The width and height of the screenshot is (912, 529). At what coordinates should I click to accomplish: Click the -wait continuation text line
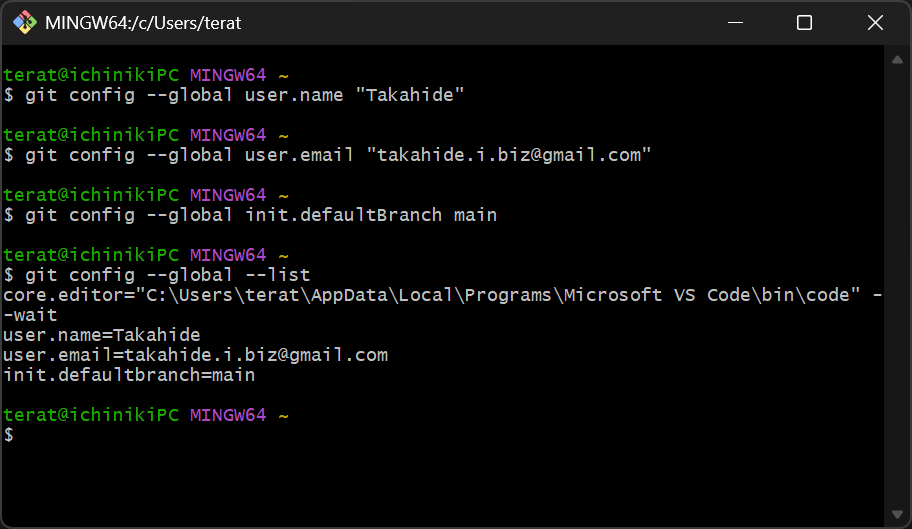point(31,315)
